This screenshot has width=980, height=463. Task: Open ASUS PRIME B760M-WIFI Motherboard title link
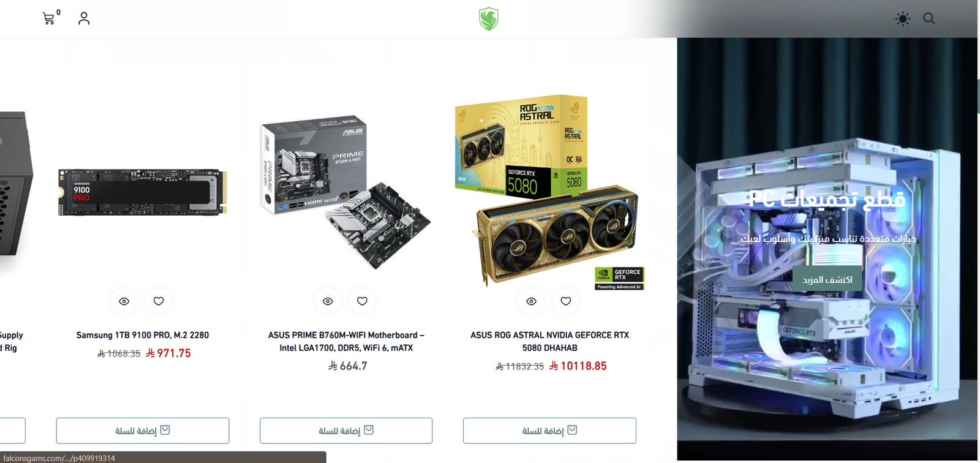coord(346,341)
